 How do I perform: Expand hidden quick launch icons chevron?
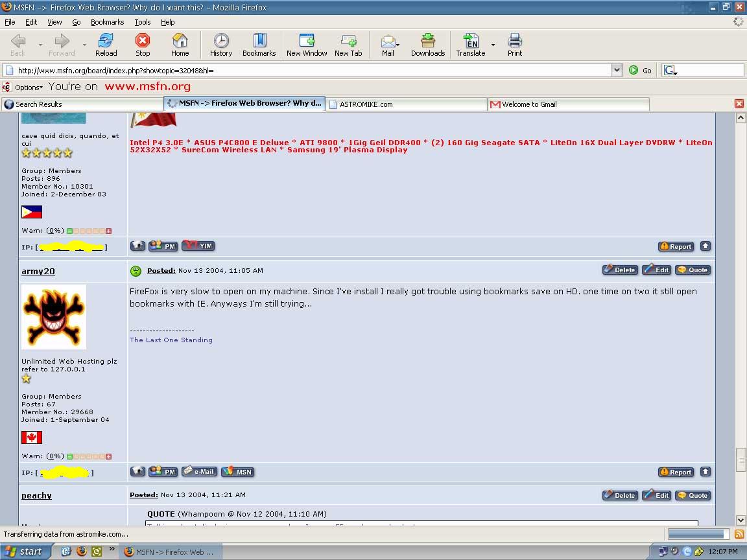[112, 550]
